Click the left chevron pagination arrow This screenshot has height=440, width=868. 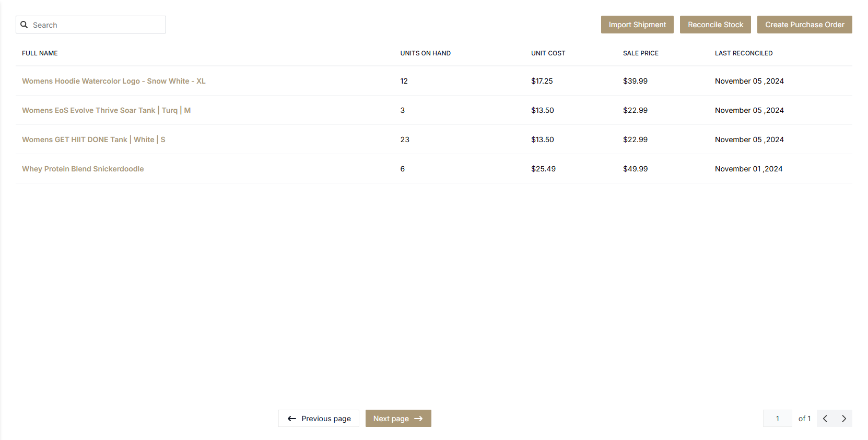point(825,419)
